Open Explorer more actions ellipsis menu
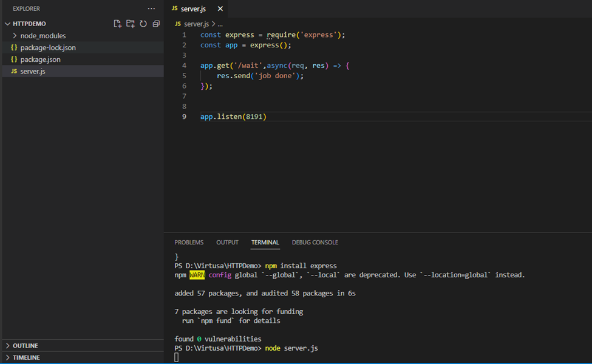This screenshot has height=364, width=592. [x=151, y=8]
